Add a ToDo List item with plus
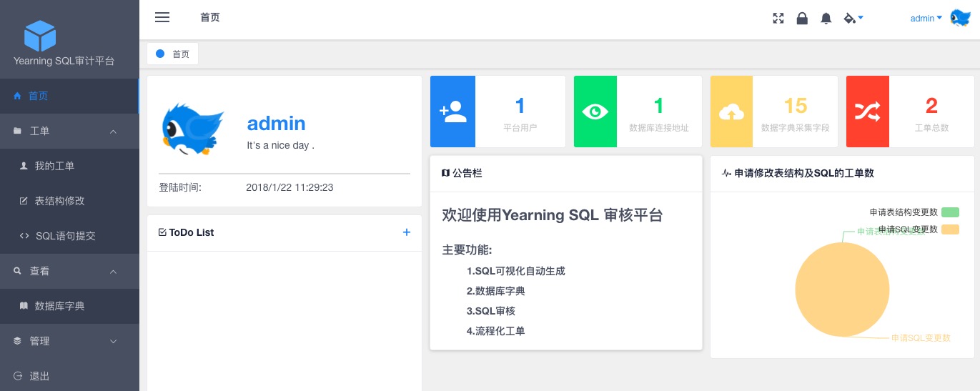The height and width of the screenshot is (391, 980). 407,232
